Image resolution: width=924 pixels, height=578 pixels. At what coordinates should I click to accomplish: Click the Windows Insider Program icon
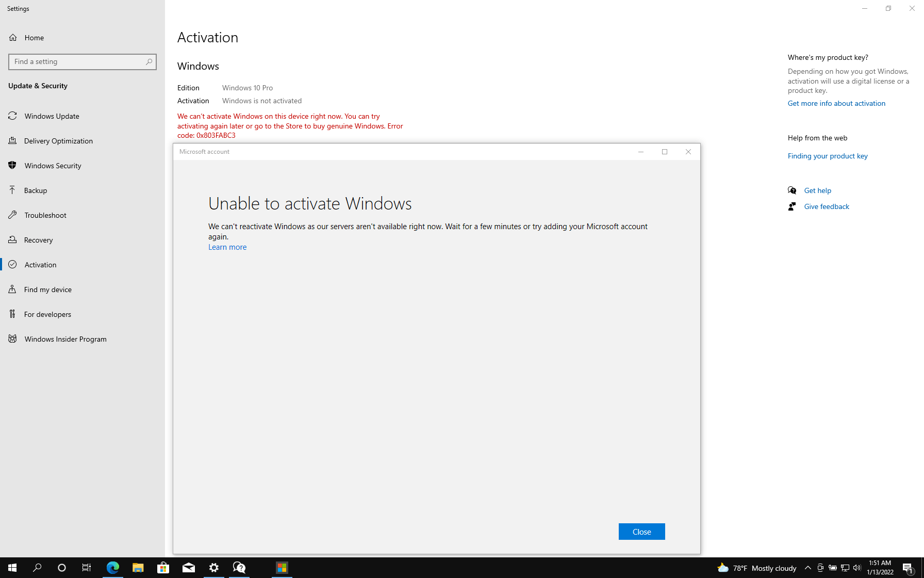[13, 339]
